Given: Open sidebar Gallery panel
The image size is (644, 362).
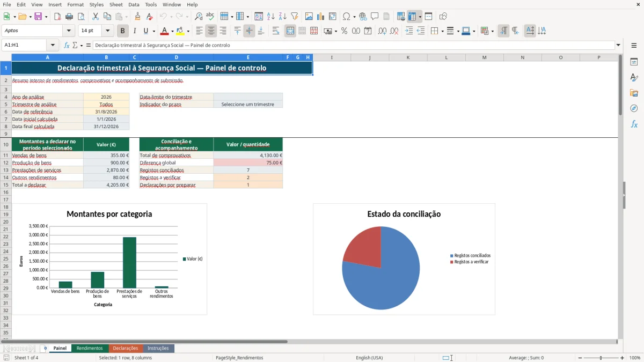Looking at the screenshot, I should pyautogui.click(x=634, y=93).
